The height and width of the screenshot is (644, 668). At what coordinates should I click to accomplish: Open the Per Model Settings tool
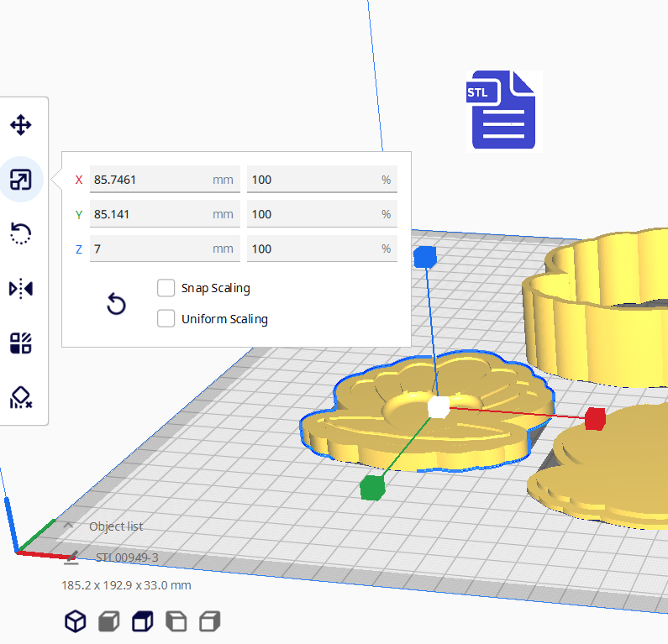pos(21,343)
